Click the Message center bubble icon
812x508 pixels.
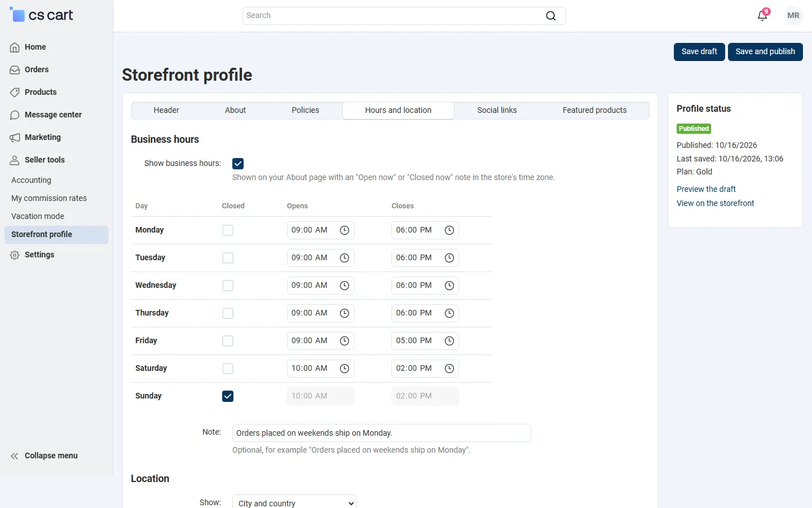click(x=15, y=115)
